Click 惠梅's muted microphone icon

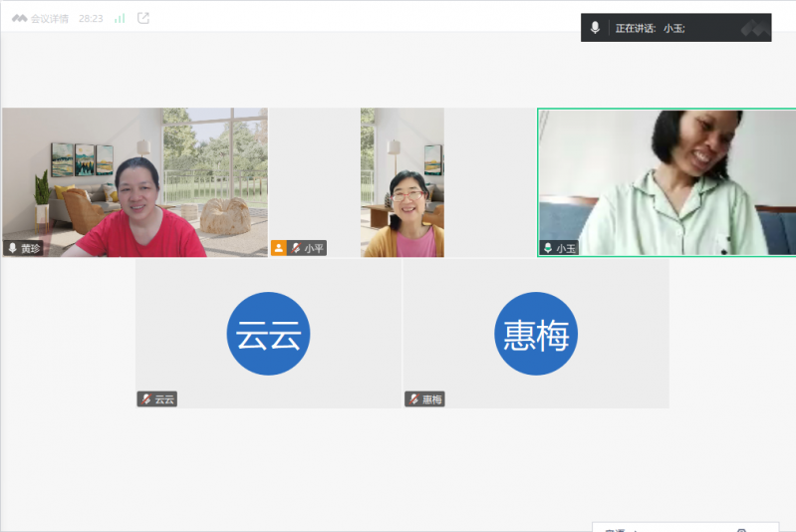point(413,399)
